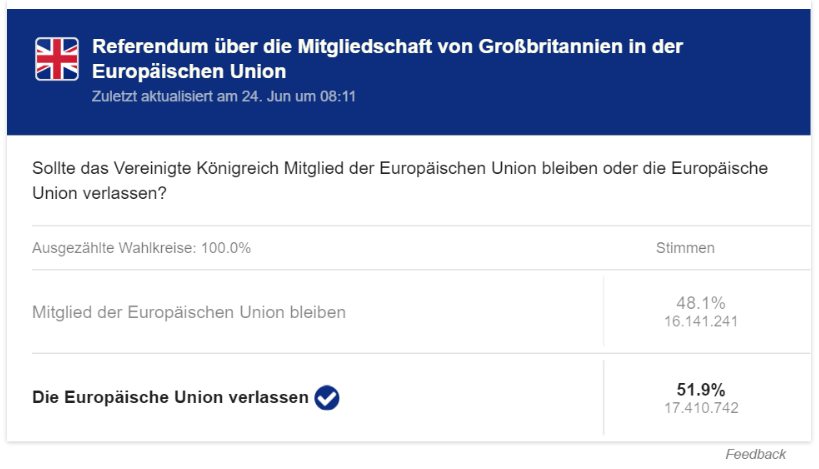Screen dimensions: 819x469
Task: Click the '100.0%' counted districts value
Action: 229,248
